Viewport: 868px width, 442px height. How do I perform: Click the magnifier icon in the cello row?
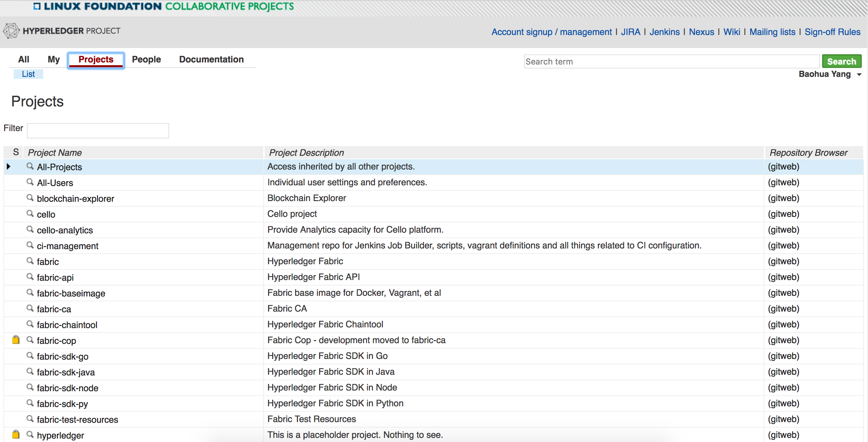pyautogui.click(x=30, y=213)
